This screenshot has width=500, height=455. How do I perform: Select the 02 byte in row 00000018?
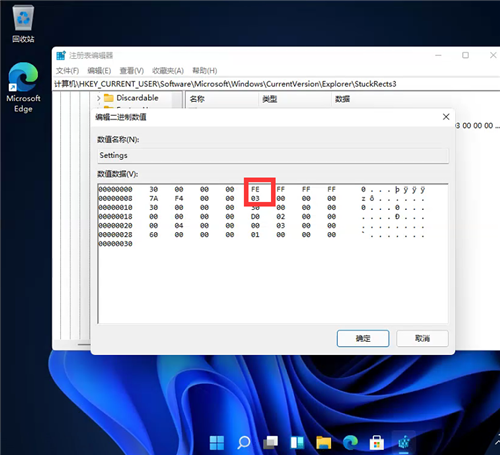[281, 216]
